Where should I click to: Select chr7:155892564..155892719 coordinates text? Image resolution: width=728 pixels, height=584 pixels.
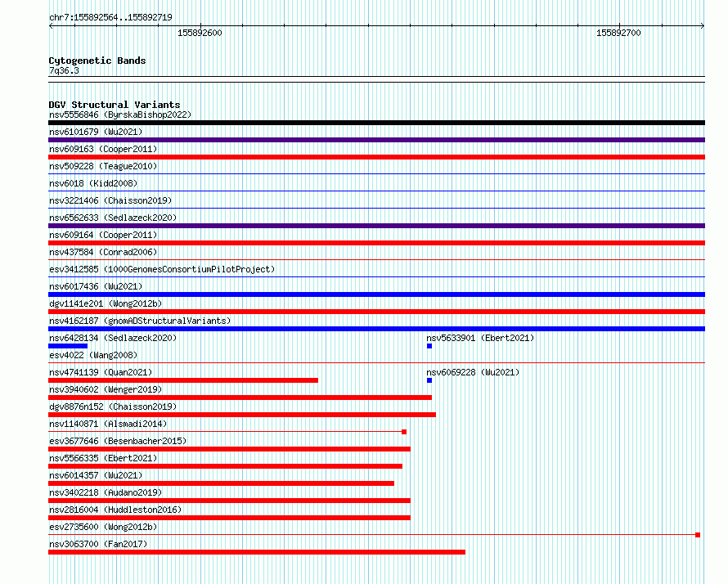click(110, 17)
